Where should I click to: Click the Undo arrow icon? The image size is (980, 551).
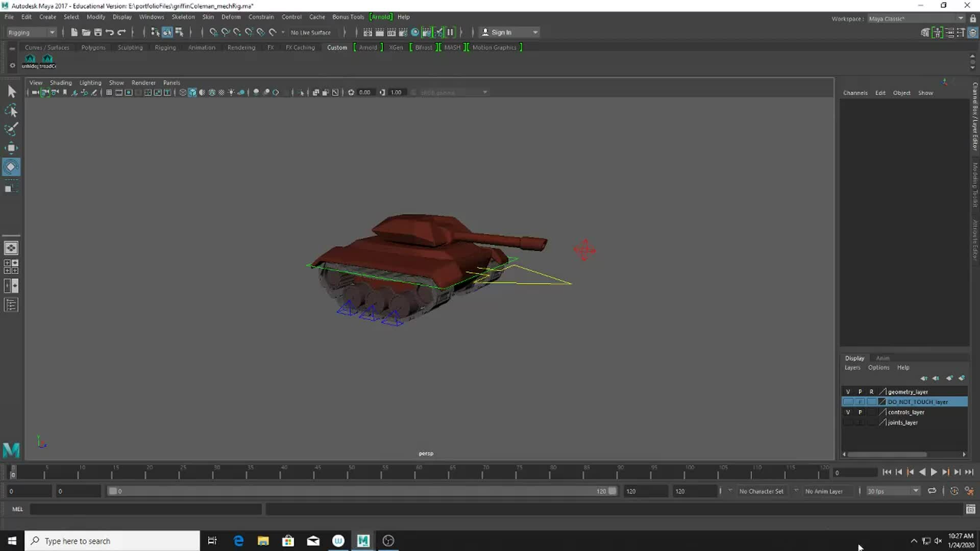pos(109,32)
